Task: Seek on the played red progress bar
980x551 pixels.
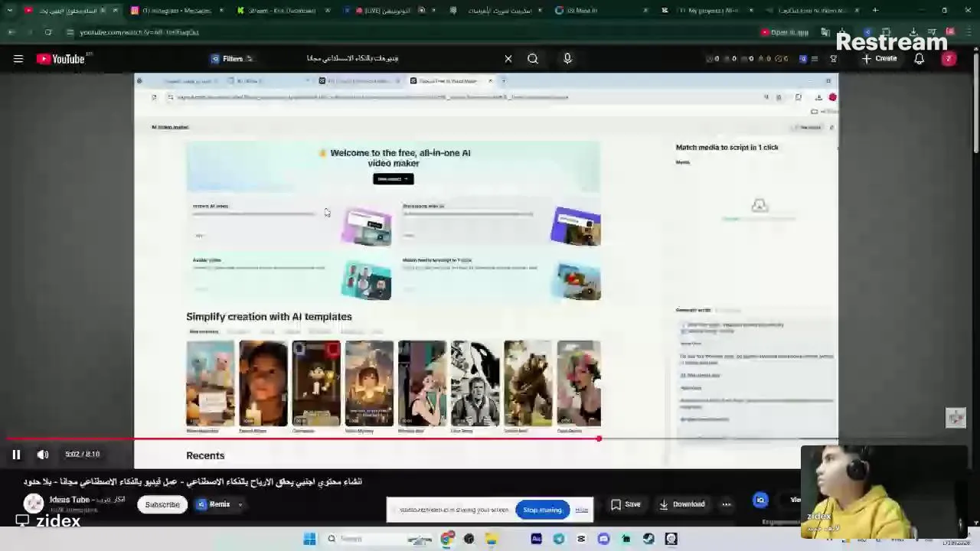Action: (x=302, y=439)
